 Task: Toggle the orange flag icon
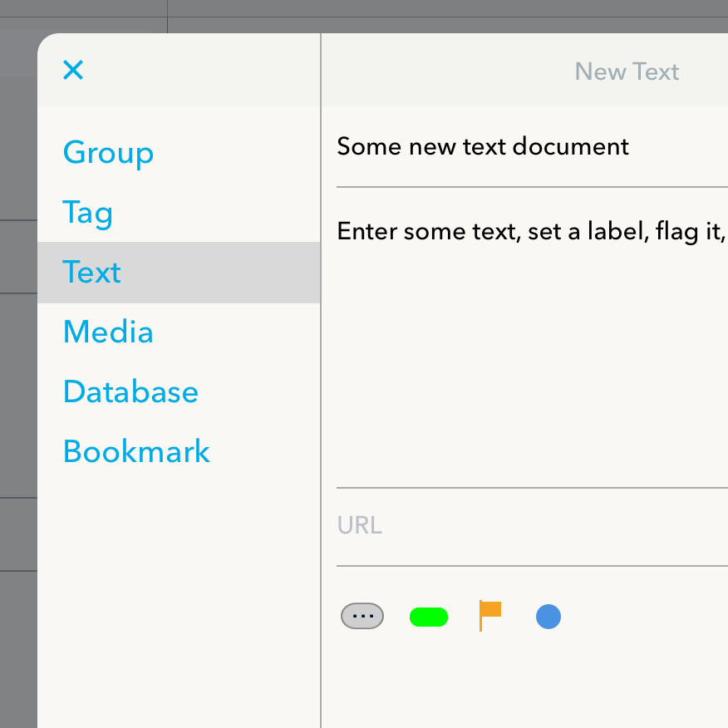coord(489,616)
